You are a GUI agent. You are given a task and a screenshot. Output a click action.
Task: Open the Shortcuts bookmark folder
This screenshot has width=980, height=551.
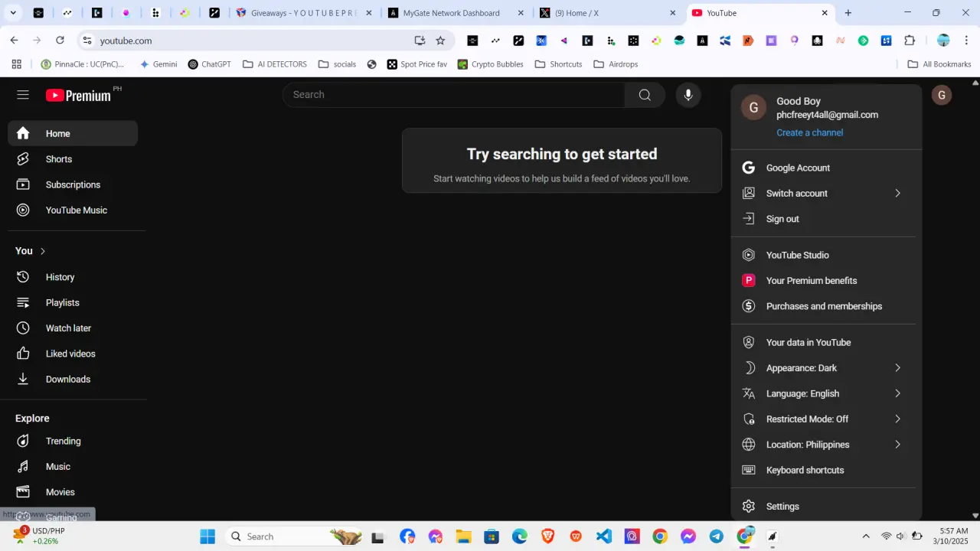pos(558,64)
